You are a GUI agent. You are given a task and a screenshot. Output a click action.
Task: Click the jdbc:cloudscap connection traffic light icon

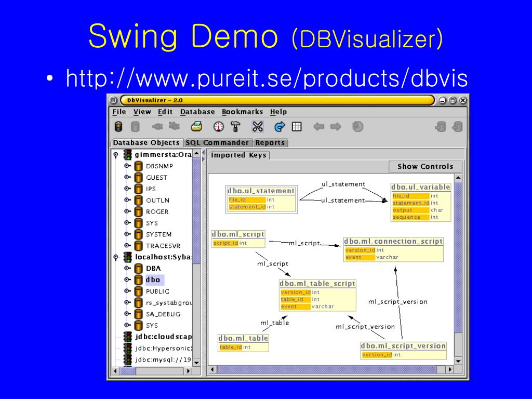[128, 337]
